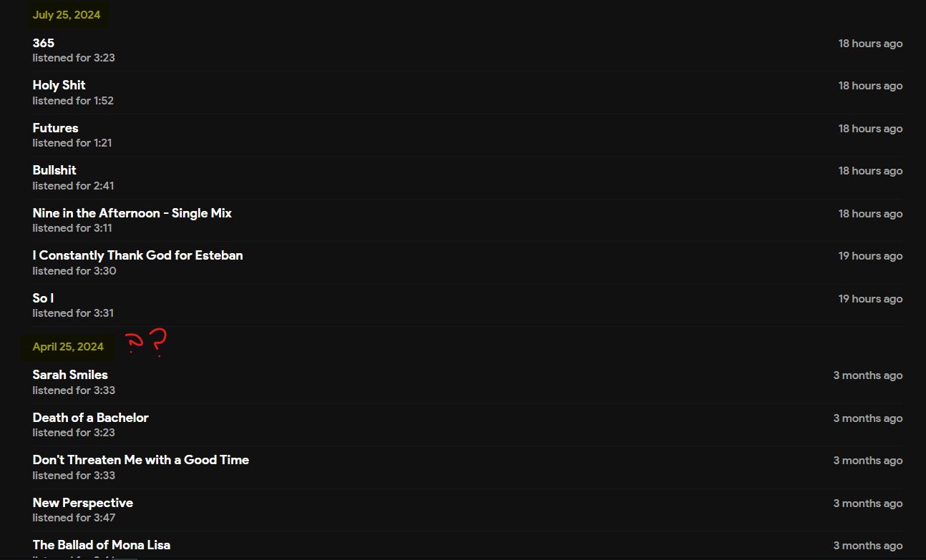This screenshot has height=560, width=926.
Task: Select Death of a Bachelor song
Action: 91,418
